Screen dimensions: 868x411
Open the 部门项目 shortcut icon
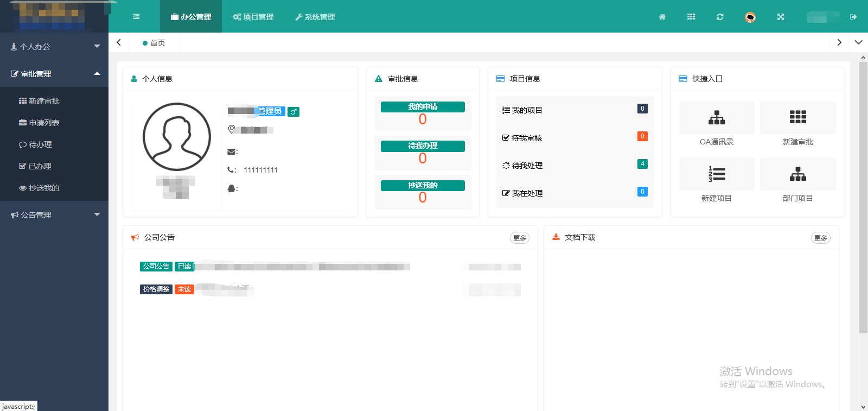point(798,174)
